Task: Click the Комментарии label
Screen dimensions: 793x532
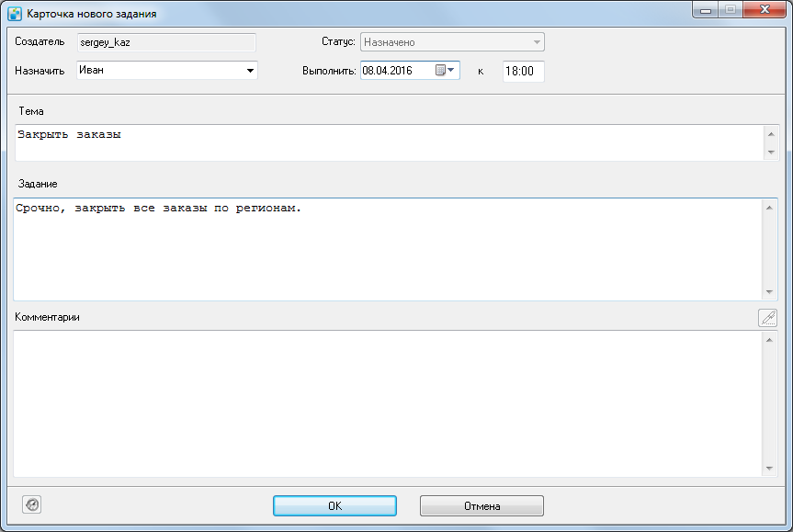Action: [x=47, y=317]
